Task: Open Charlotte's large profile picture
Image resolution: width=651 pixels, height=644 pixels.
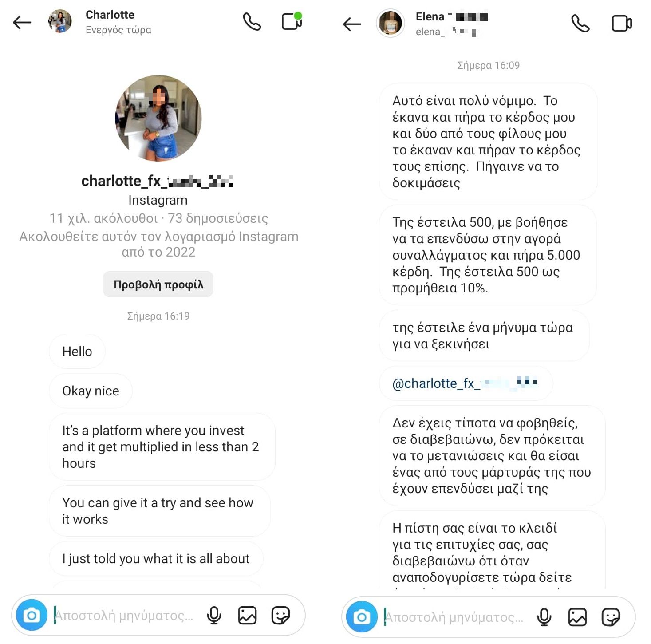Action: [x=158, y=118]
